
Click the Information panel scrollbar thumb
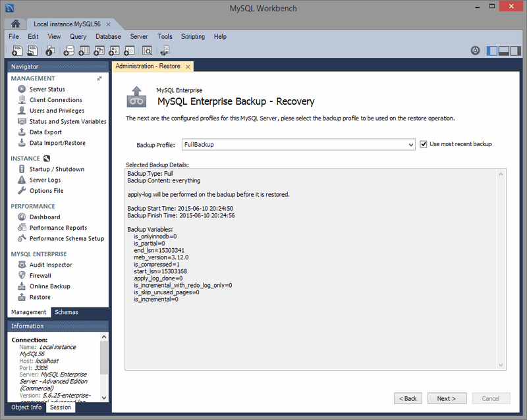[x=104, y=358]
